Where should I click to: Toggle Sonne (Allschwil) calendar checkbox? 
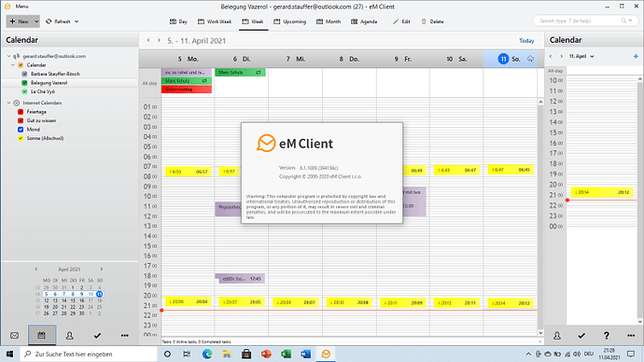(21, 138)
